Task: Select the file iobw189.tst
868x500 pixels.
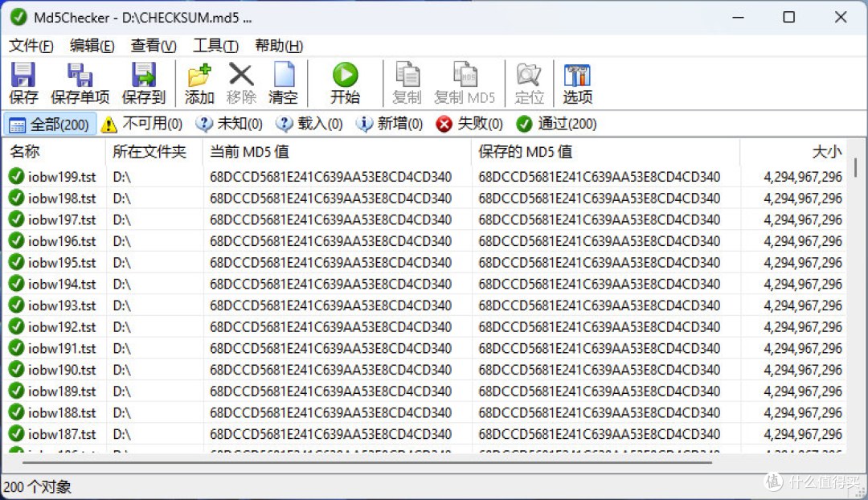Action: tap(61, 391)
